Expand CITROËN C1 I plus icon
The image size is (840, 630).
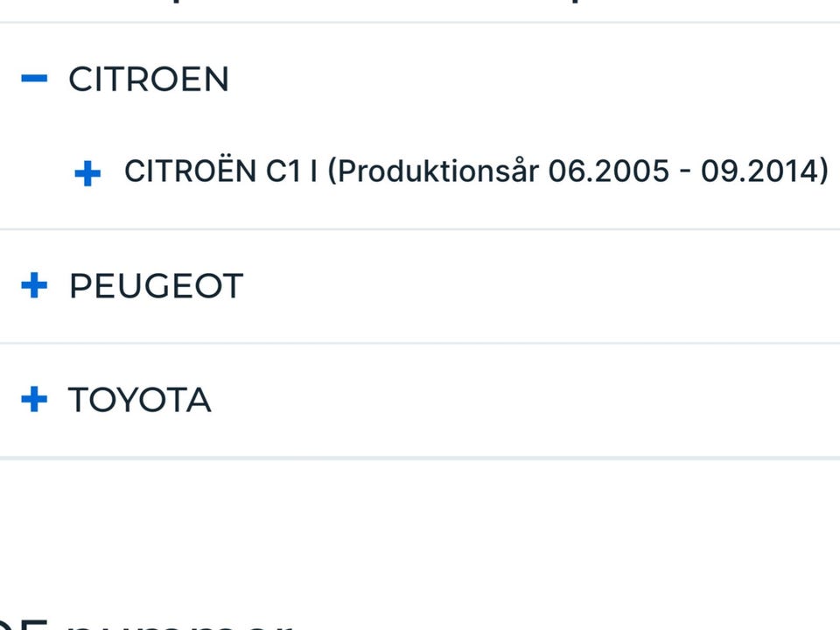(87, 173)
